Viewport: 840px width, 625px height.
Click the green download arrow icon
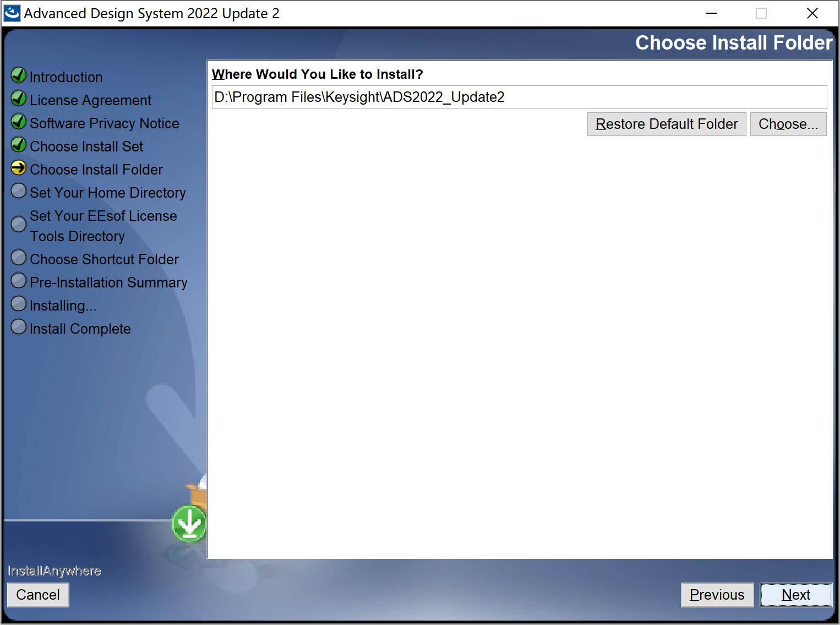point(189,524)
